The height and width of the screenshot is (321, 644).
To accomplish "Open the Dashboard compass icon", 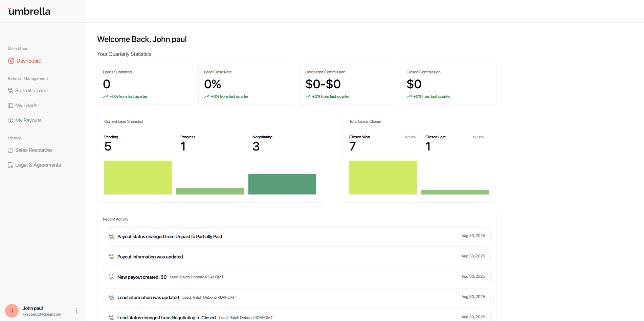I will (x=10, y=61).
